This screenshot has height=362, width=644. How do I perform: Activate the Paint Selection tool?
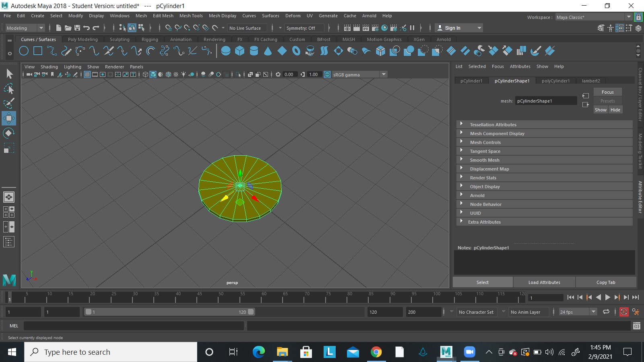[x=9, y=103]
